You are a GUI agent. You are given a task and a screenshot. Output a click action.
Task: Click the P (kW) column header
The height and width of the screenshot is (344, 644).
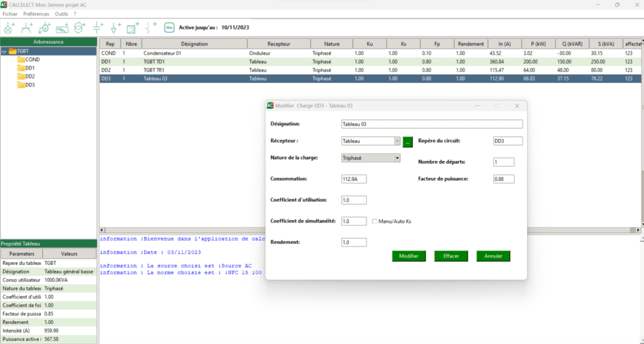tap(538, 44)
